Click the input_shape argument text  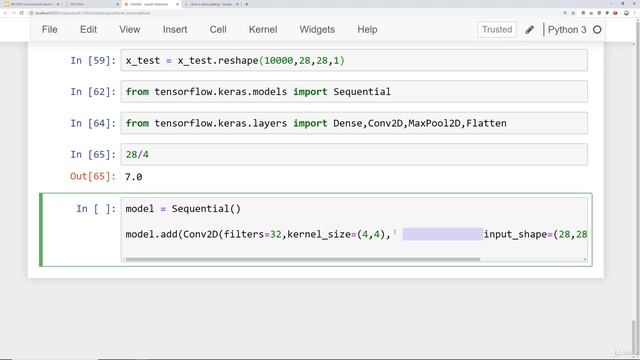click(535, 234)
